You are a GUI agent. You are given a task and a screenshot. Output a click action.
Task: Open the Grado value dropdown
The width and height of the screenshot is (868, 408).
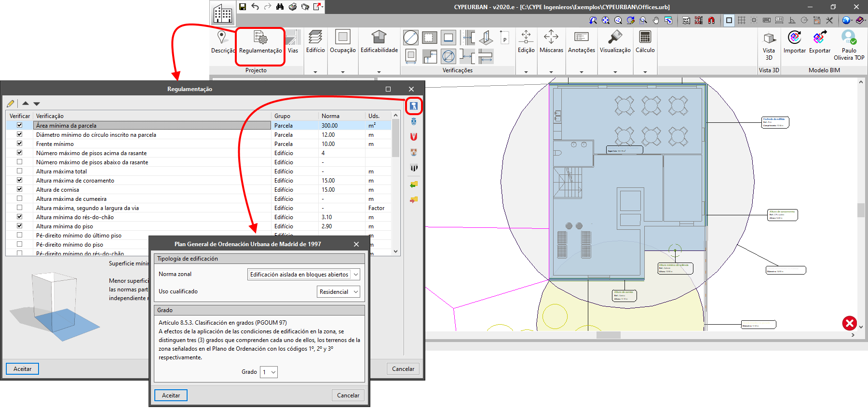269,372
